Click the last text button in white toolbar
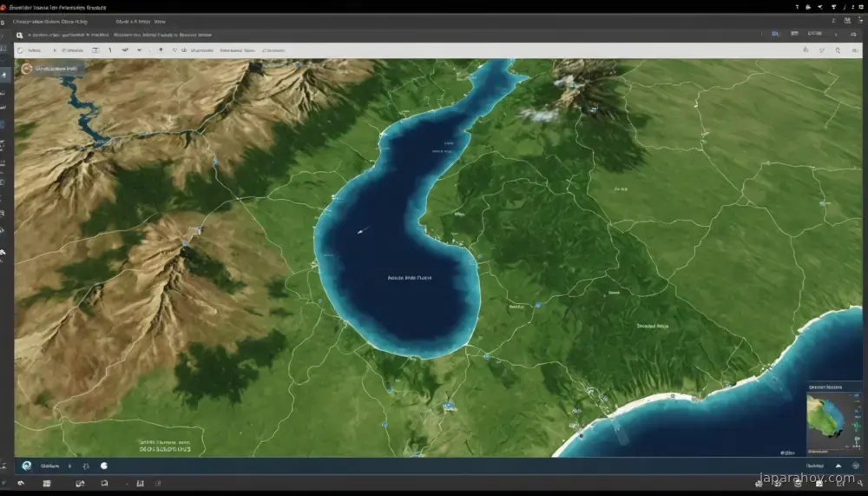 click(x=273, y=50)
